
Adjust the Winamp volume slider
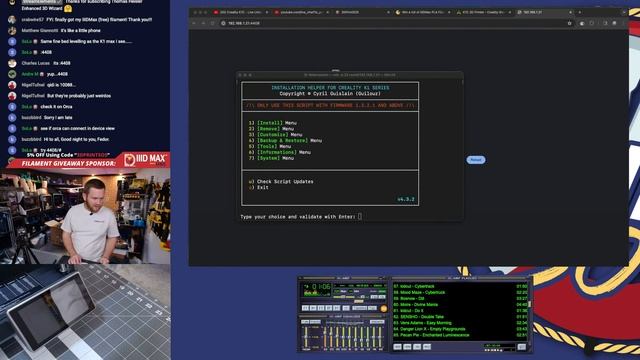(344, 297)
